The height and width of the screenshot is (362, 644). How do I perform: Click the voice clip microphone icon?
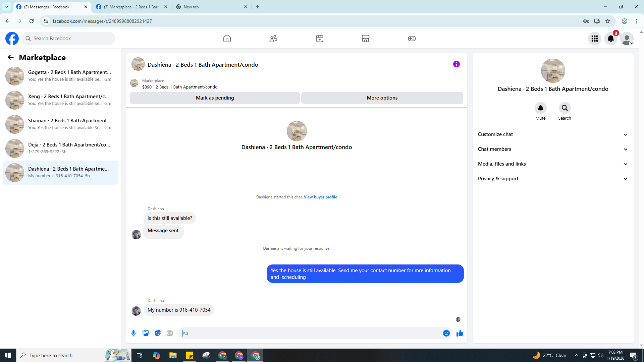point(133,333)
